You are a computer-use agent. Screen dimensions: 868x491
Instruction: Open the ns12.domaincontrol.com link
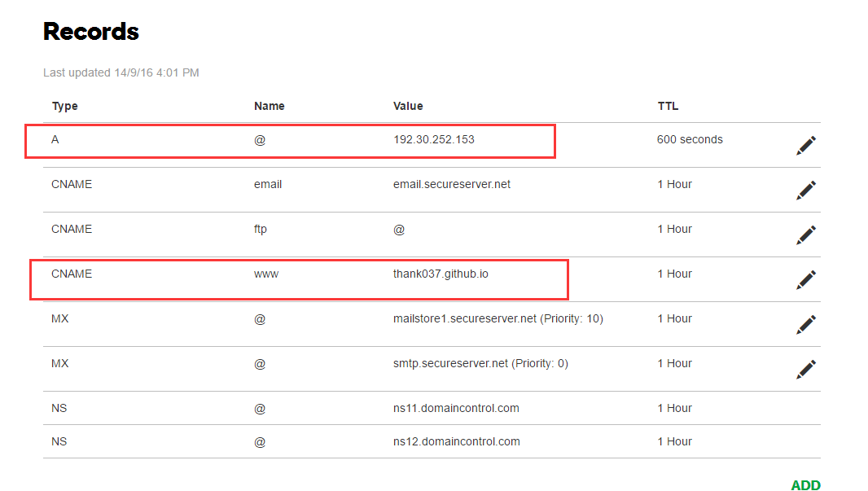457,441
